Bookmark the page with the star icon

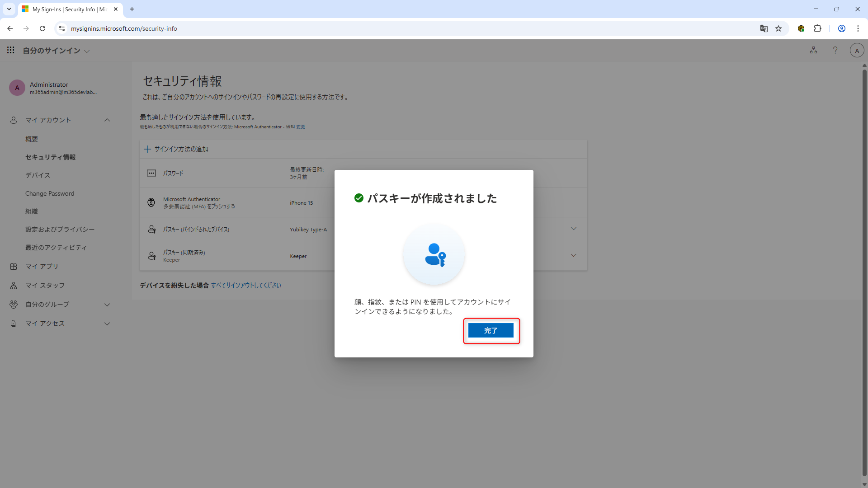[778, 28]
